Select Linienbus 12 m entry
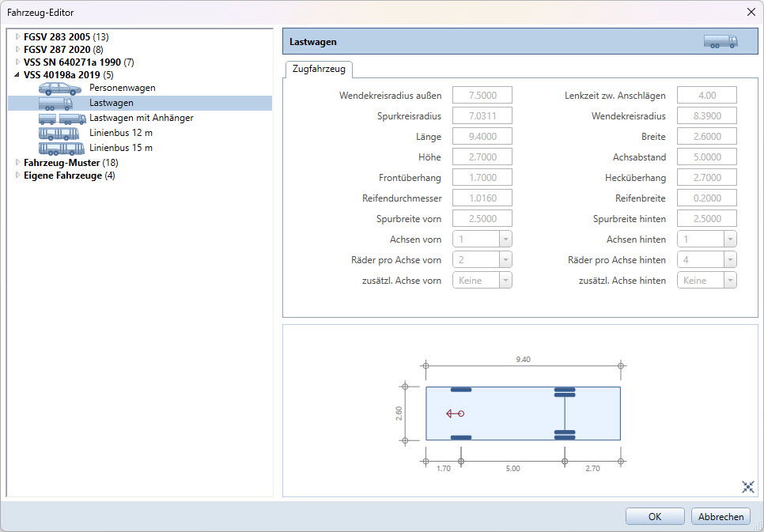764x532 pixels. 121,133
